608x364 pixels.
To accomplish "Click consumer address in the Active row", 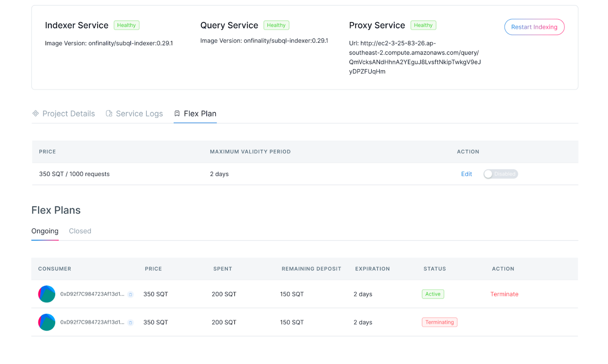I will [x=92, y=294].
